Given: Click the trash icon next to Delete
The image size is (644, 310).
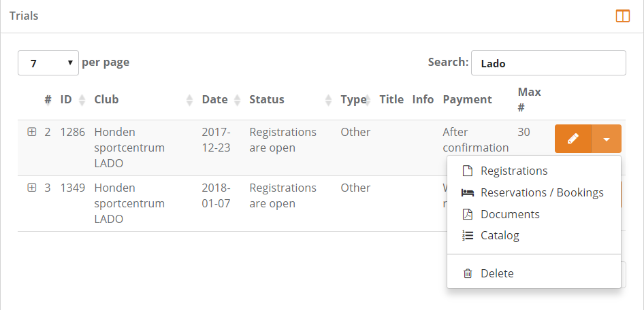Looking at the screenshot, I should (x=467, y=274).
